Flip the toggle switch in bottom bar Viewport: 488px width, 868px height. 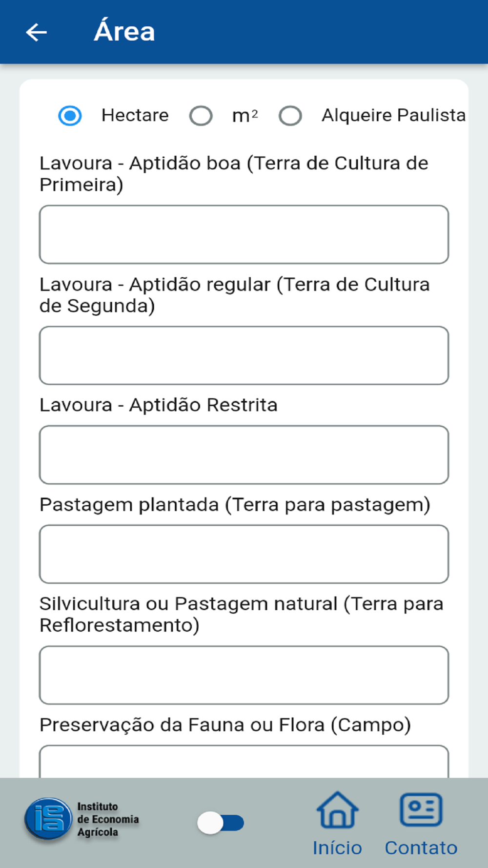coord(221,823)
